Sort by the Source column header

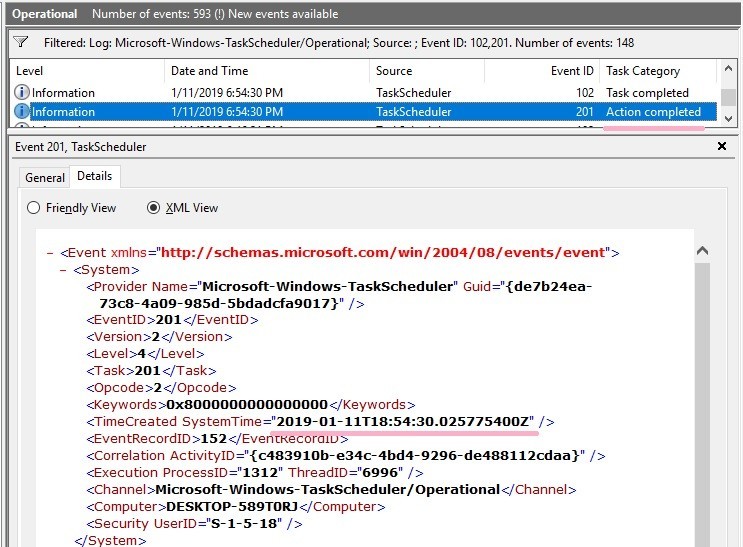(x=426, y=71)
